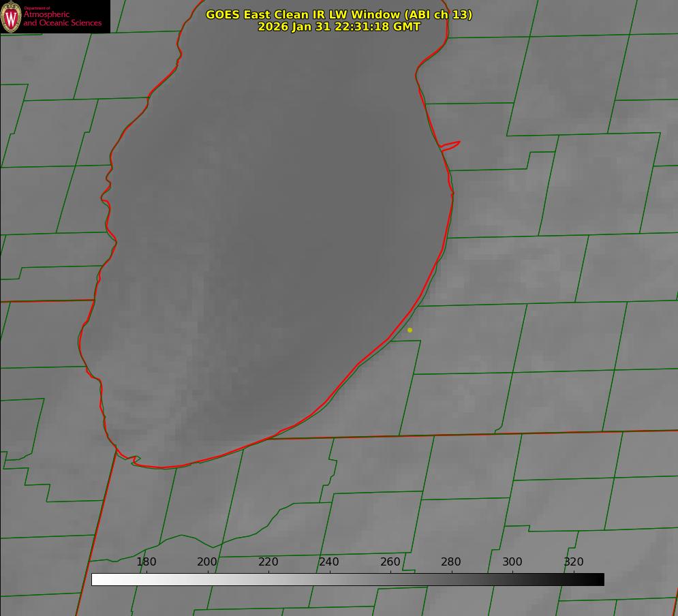678x616 pixels.
Task: Click the yellow location dot marker
Action: [410, 330]
